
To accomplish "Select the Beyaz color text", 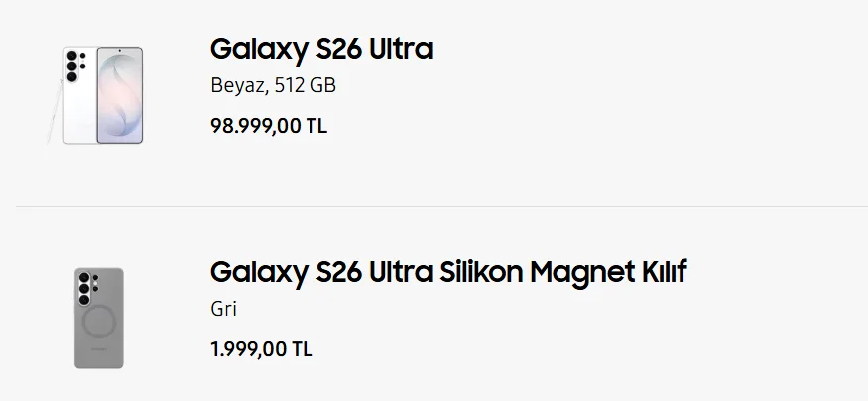I will click(236, 86).
